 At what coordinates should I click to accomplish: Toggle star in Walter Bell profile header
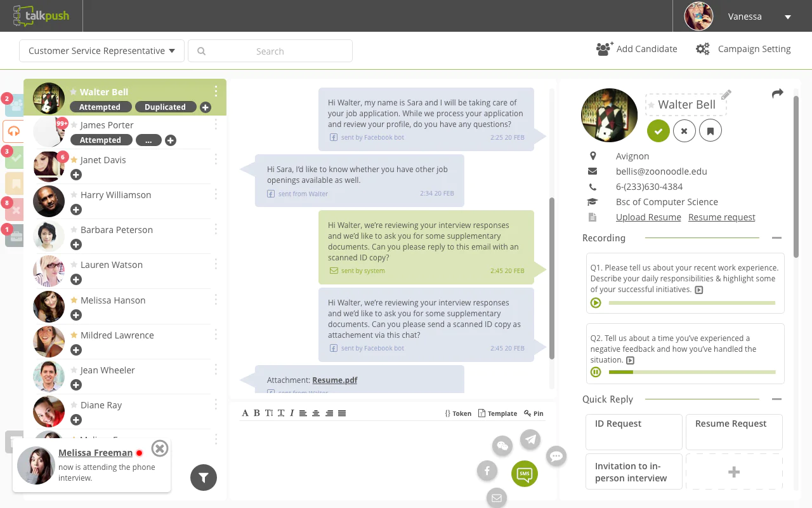pyautogui.click(x=651, y=105)
